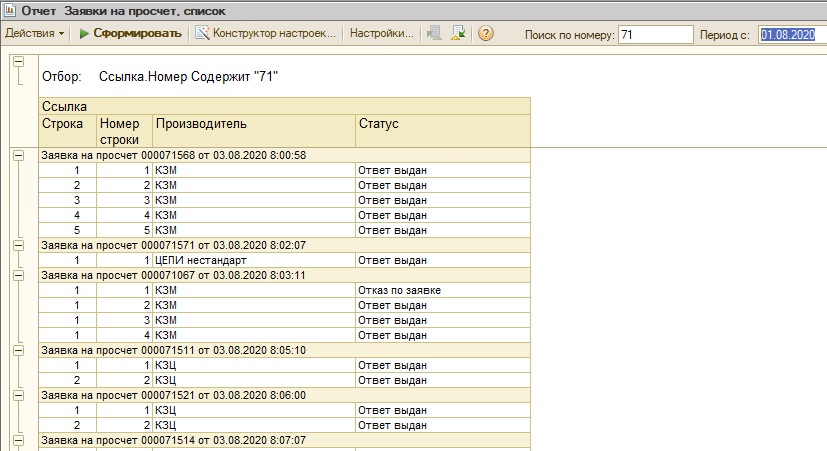Viewport: 827px width, 451px height.
Task: Select row Заявка на просчет 000071521 от 03.08.2020
Action: pyautogui.click(x=284, y=395)
